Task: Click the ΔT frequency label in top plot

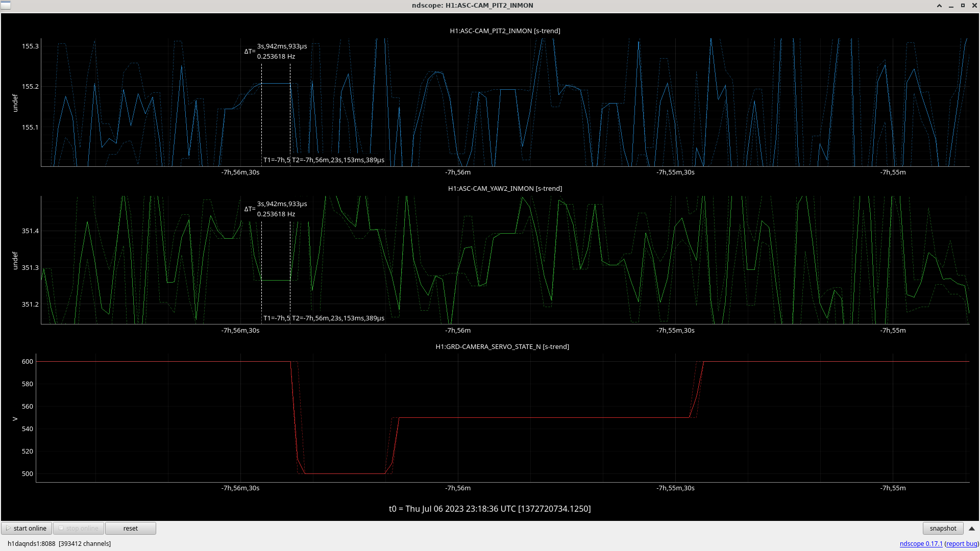Action: [276, 57]
